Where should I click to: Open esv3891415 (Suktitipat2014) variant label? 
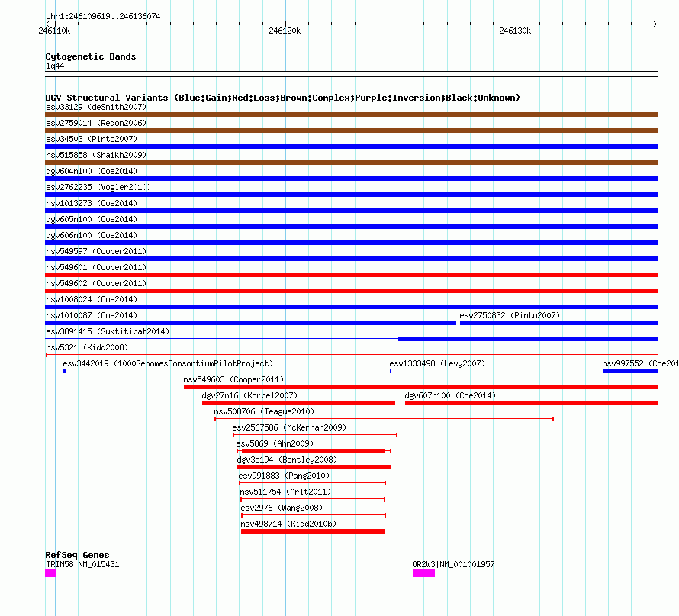tap(108, 331)
